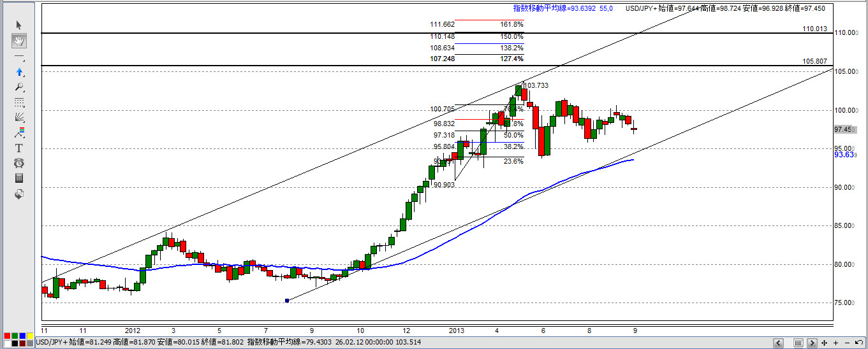Viewport: 868px width, 349px height.
Task: Choose the yellow color swatch
Action: point(30,336)
